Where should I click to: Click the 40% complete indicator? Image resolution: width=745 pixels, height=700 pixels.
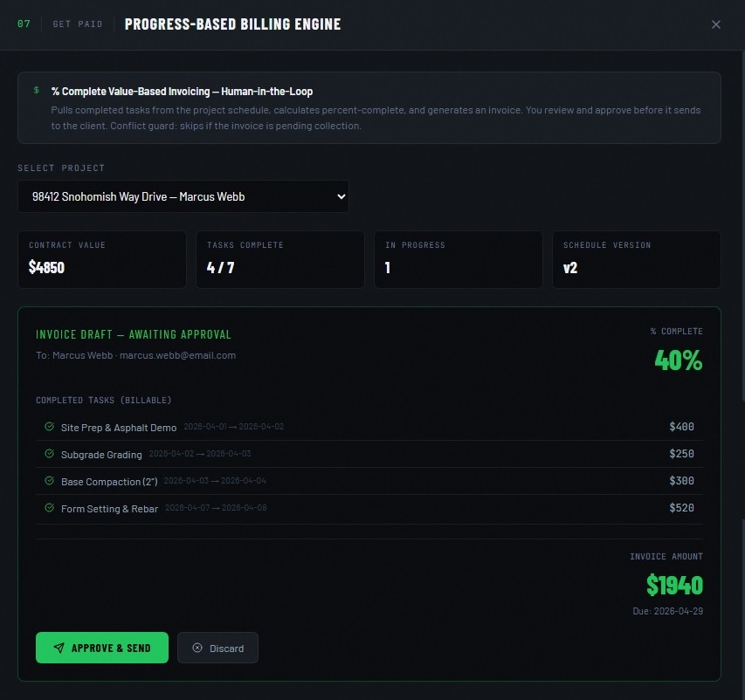click(678, 360)
